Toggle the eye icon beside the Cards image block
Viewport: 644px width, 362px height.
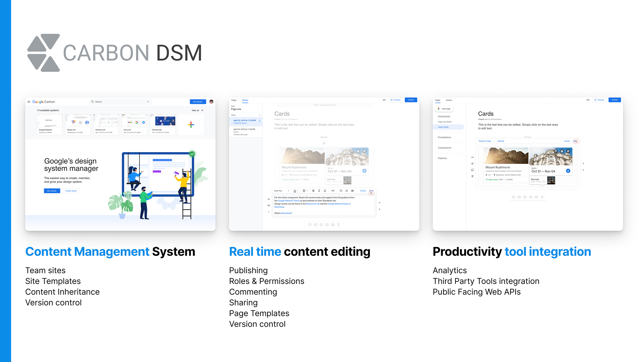point(472,164)
